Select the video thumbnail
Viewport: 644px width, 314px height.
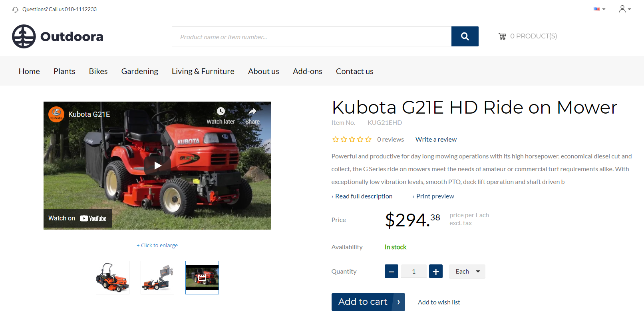[x=202, y=278]
